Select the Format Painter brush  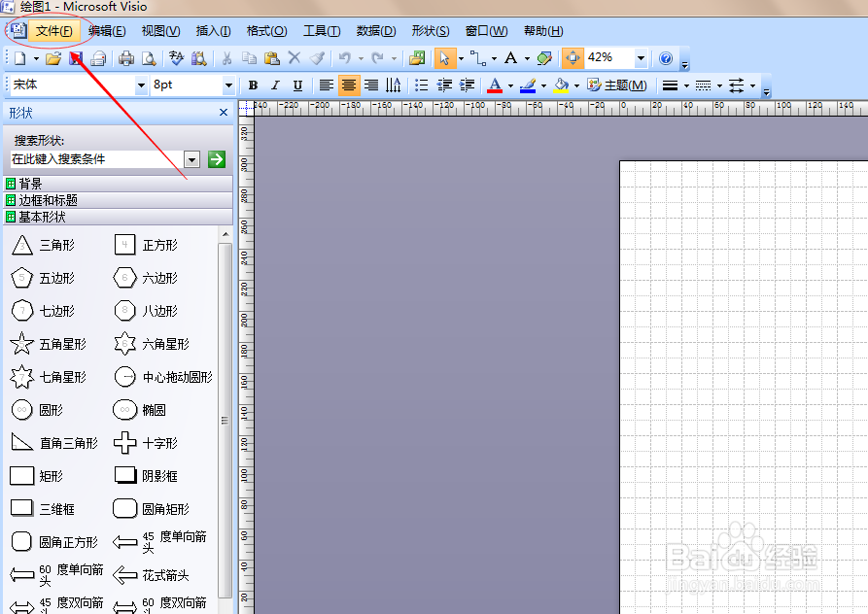(x=317, y=58)
